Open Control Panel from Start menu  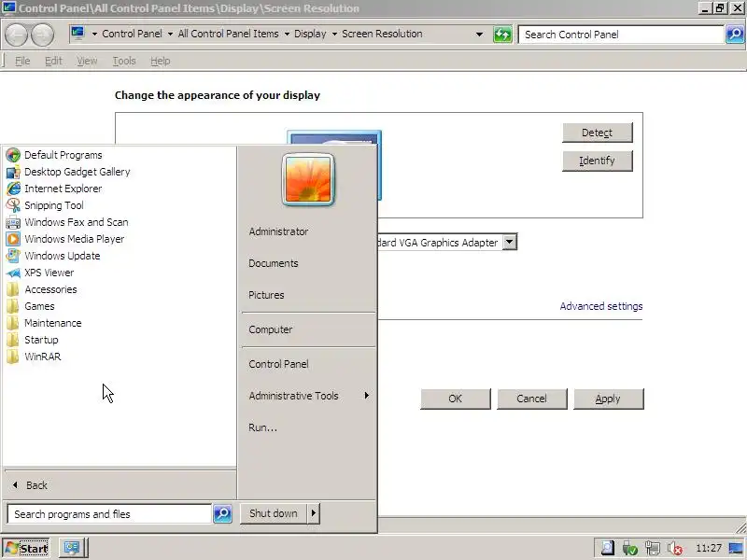278,364
